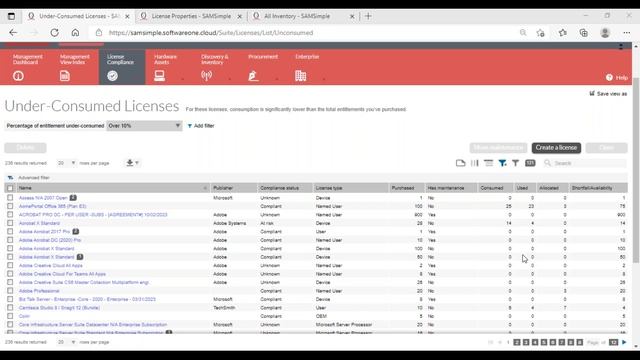Image resolution: width=640 pixels, height=360 pixels.
Task: Tick checkbox for Adobe Acrobat 2017 Pro
Action: coord(10,231)
